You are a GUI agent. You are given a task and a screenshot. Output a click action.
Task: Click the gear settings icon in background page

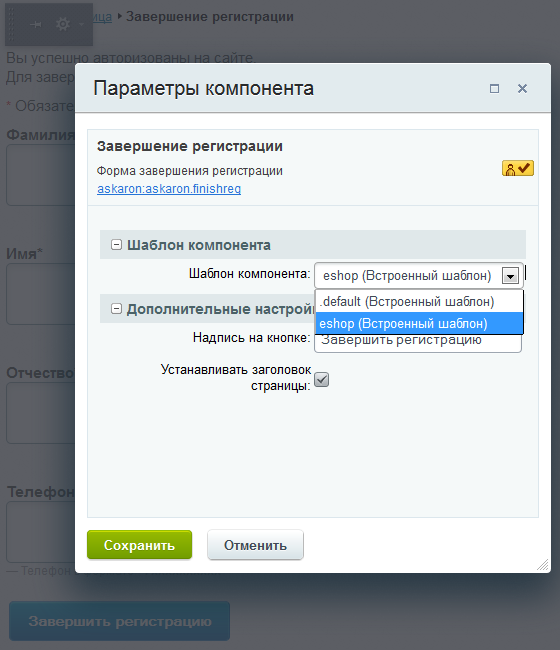[x=63, y=24]
